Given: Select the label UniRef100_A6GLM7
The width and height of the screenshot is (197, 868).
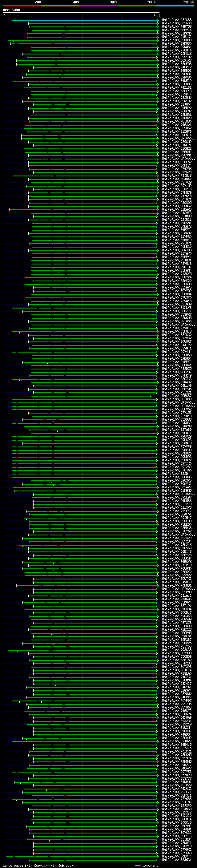Looking at the screenshot, I should tap(177, 111).
